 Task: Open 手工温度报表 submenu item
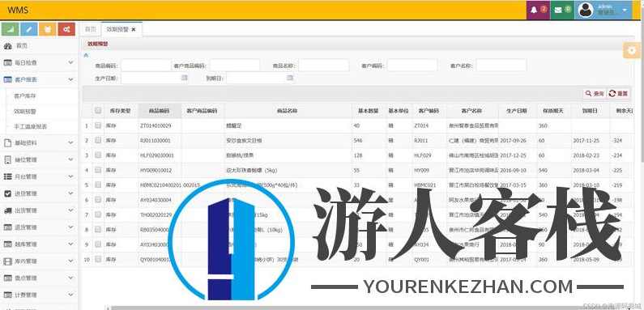[30, 126]
